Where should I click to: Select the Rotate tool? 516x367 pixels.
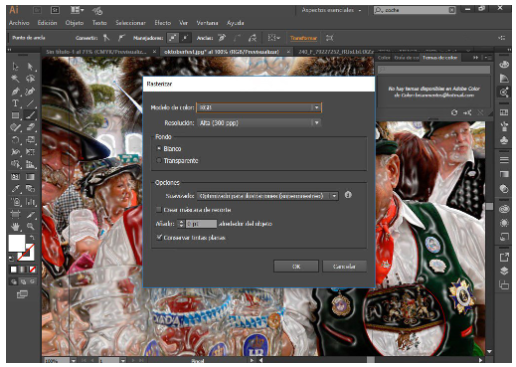click(x=15, y=140)
